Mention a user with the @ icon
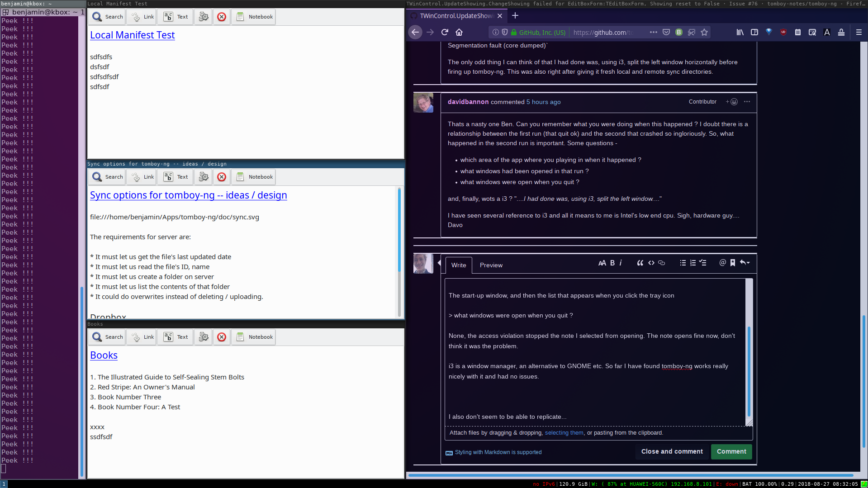868x488 pixels. [x=722, y=263]
